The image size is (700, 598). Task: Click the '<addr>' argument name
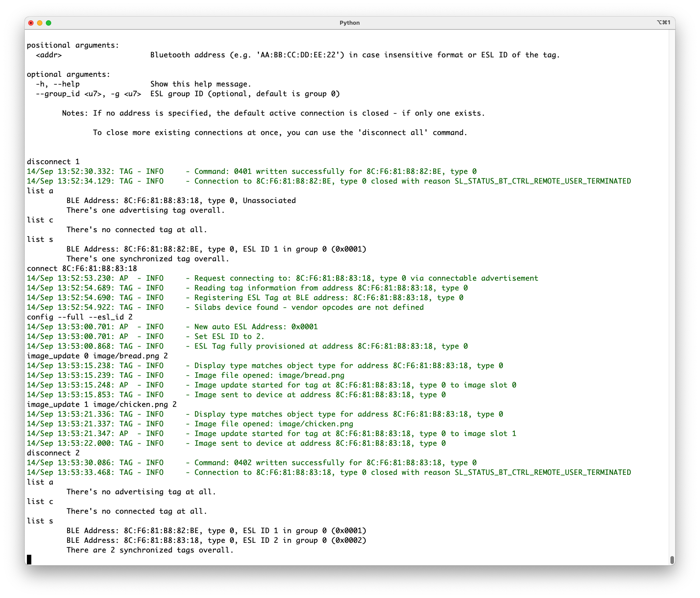49,55
